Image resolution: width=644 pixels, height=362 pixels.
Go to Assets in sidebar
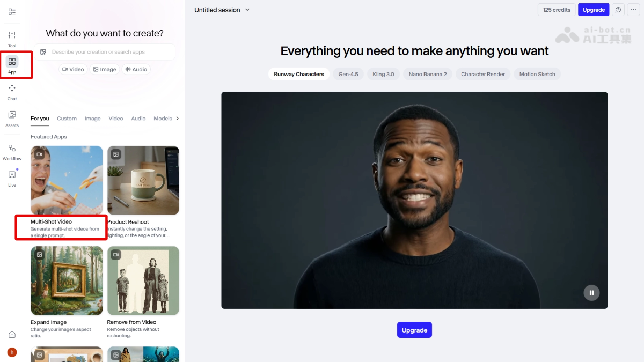point(12,119)
